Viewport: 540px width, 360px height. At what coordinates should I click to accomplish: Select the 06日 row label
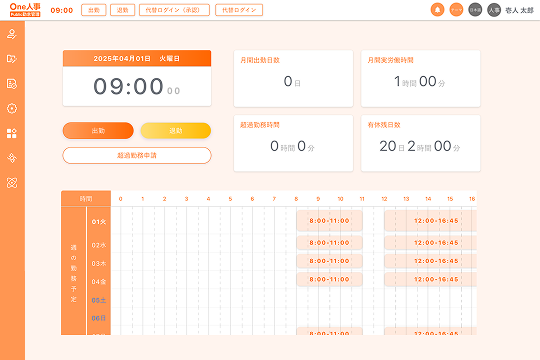tap(98, 318)
